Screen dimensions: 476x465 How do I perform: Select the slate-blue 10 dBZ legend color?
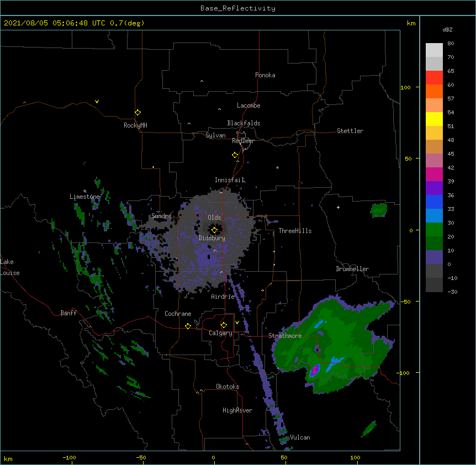(x=434, y=257)
